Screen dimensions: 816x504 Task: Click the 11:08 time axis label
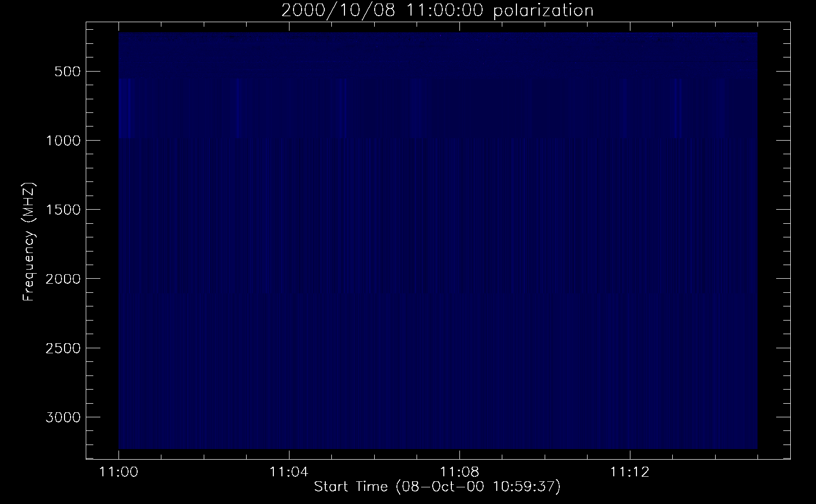click(459, 472)
